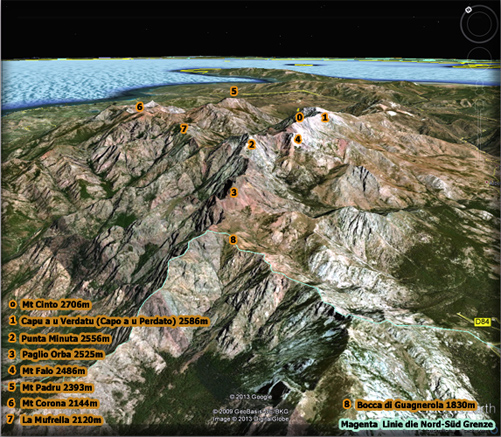Click legend label 'Capu a u Verdatu (Capo a u Perdato) 2586m'
This screenshot has width=501, height=437.
[x=114, y=321]
